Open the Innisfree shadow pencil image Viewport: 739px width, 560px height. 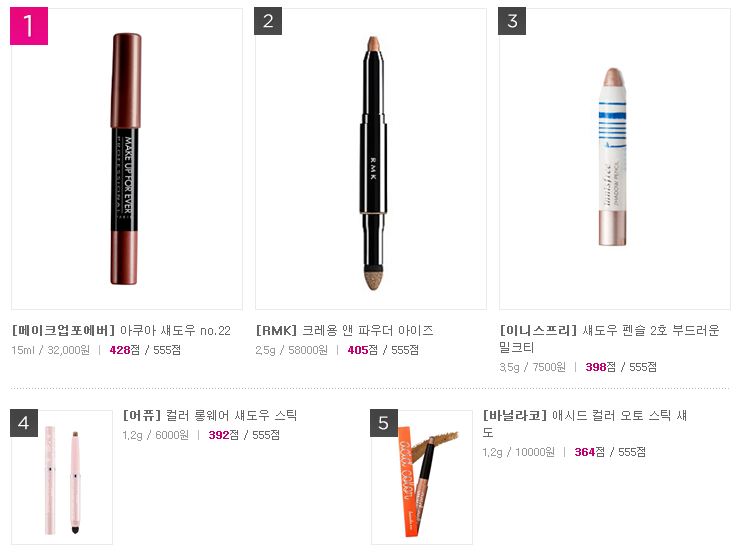click(615, 159)
